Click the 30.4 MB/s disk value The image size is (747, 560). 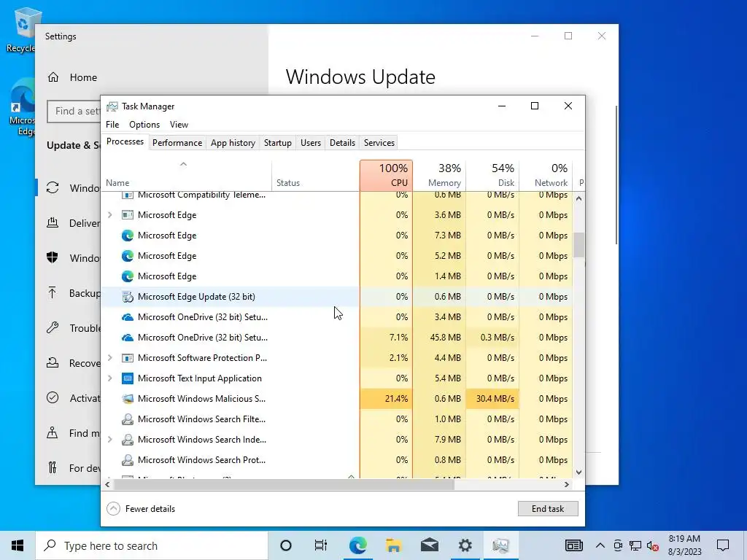click(x=495, y=399)
